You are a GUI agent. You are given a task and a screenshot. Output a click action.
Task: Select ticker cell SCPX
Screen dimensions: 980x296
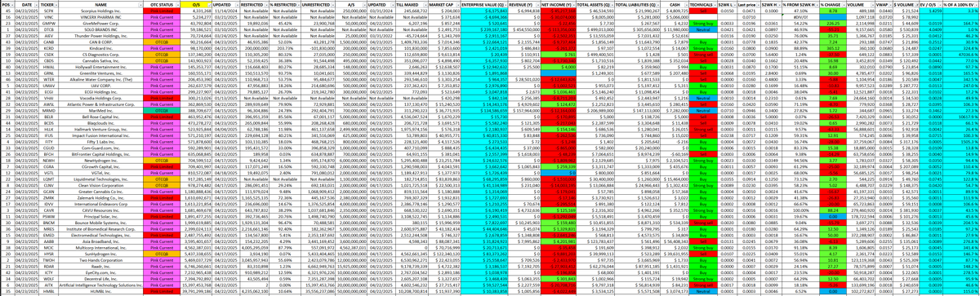point(49,11)
